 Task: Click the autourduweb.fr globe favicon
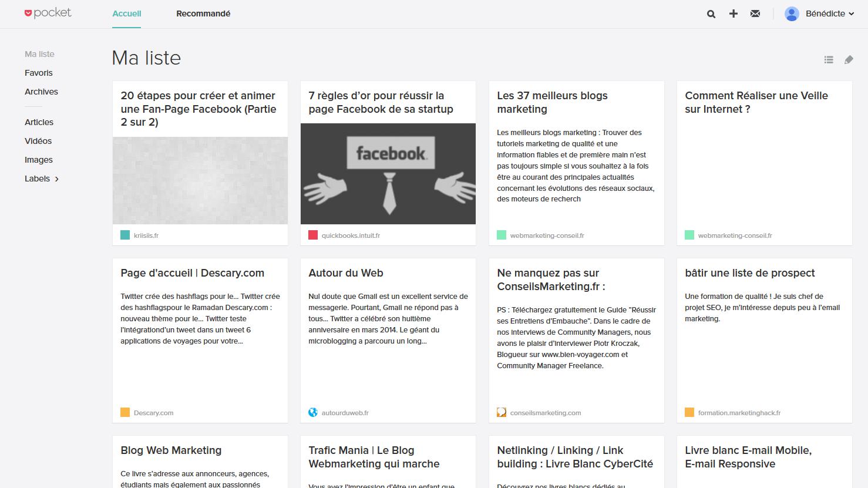click(313, 412)
